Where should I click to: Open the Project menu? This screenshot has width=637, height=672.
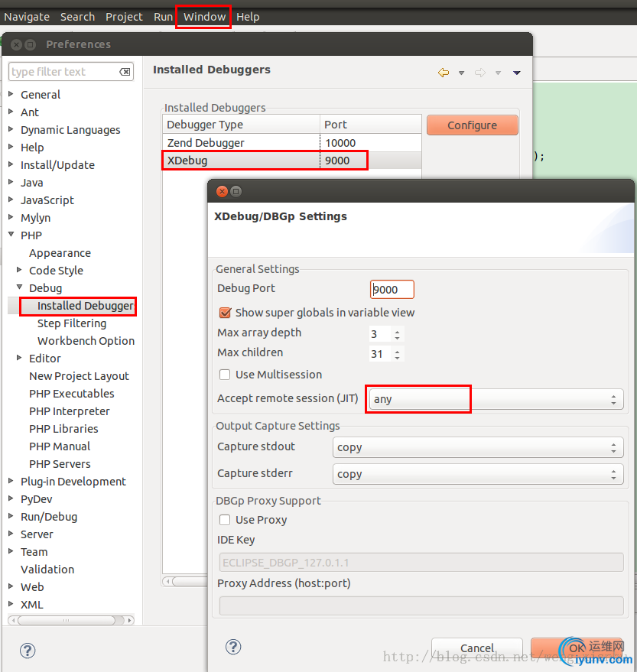tap(124, 17)
